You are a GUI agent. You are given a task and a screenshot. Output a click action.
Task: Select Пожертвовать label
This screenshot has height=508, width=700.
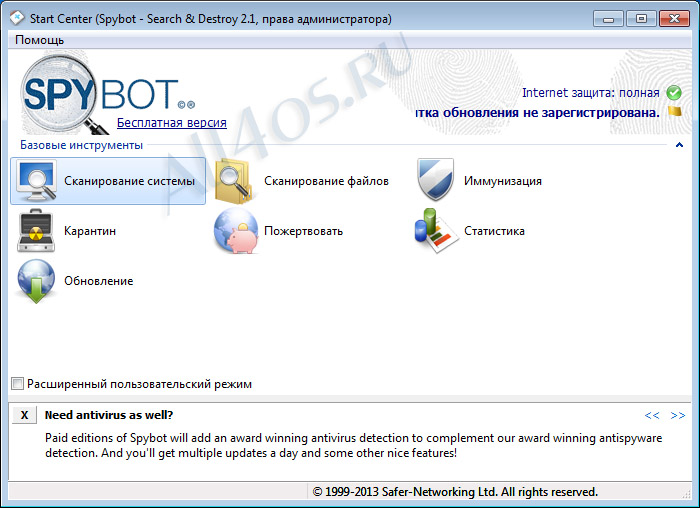[304, 231]
